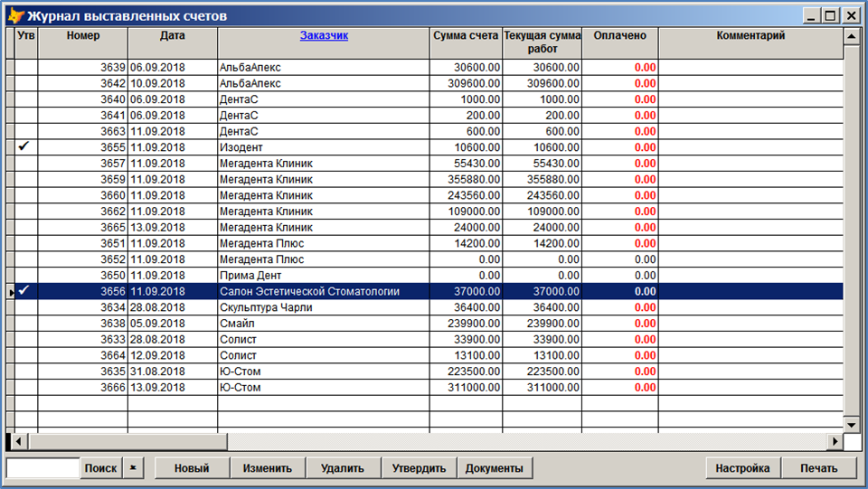Image resolution: width=868 pixels, height=489 pixels.
Task: Click the vertical scrollbar up arrow
Action: click(x=850, y=36)
